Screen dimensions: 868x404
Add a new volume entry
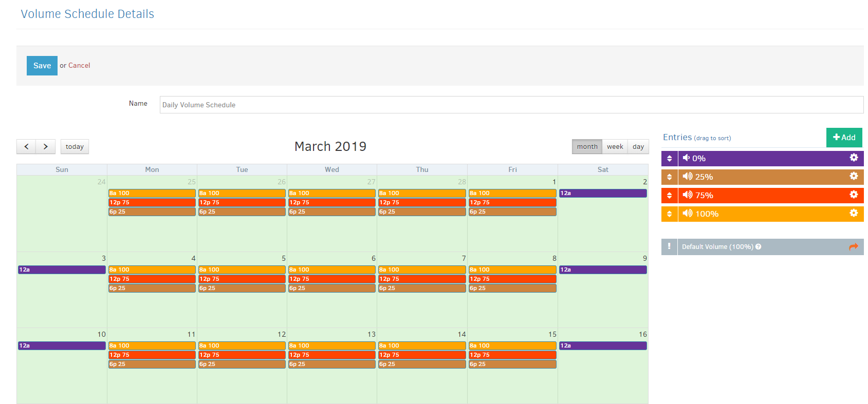point(844,138)
